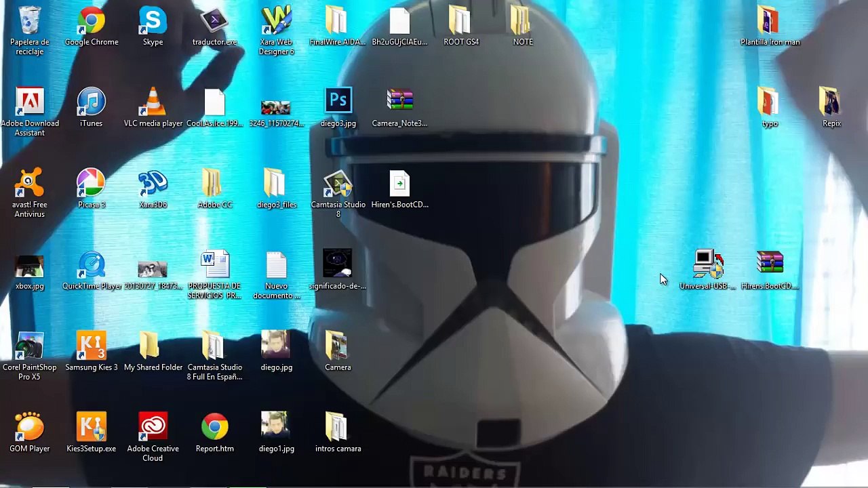Select the 20130727_18473 photo thumbnail

[x=153, y=268]
